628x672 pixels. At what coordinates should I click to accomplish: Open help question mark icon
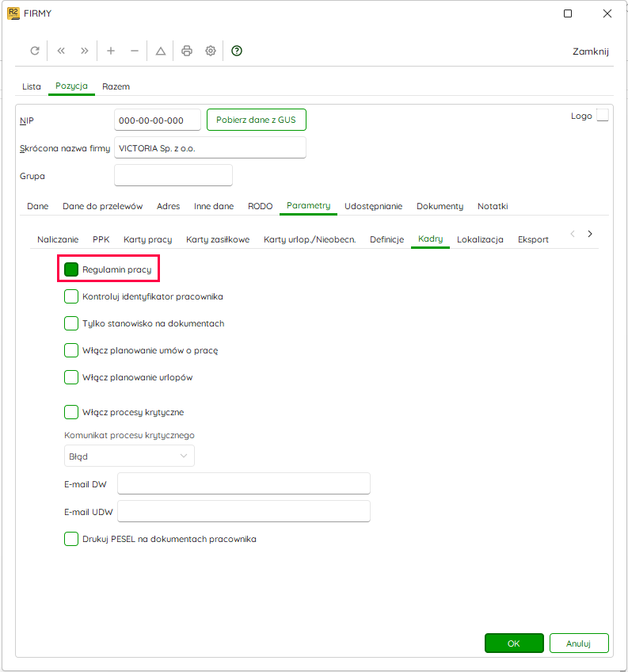[237, 51]
